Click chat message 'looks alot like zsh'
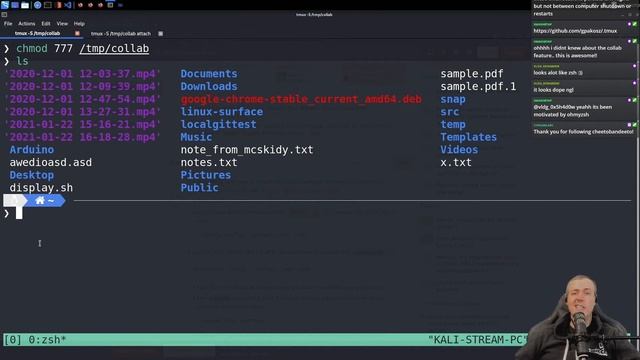The image size is (640, 360). [558, 73]
